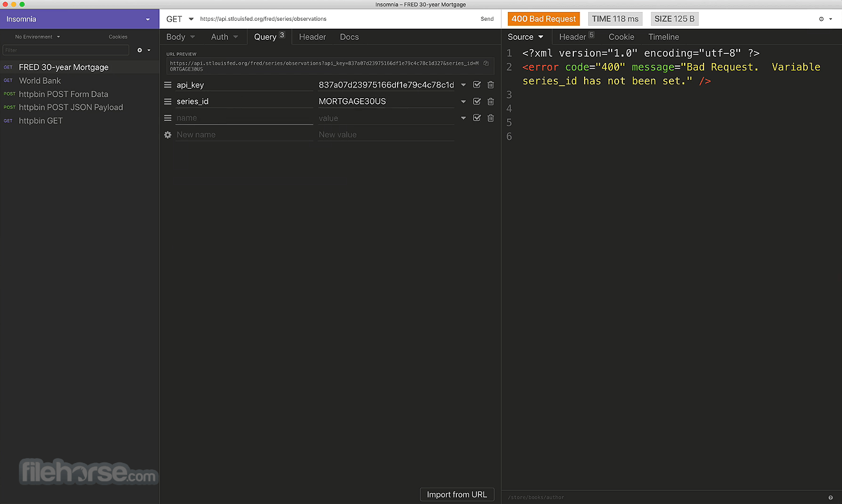Click the New name field
This screenshot has width=842, height=504.
[x=244, y=135]
